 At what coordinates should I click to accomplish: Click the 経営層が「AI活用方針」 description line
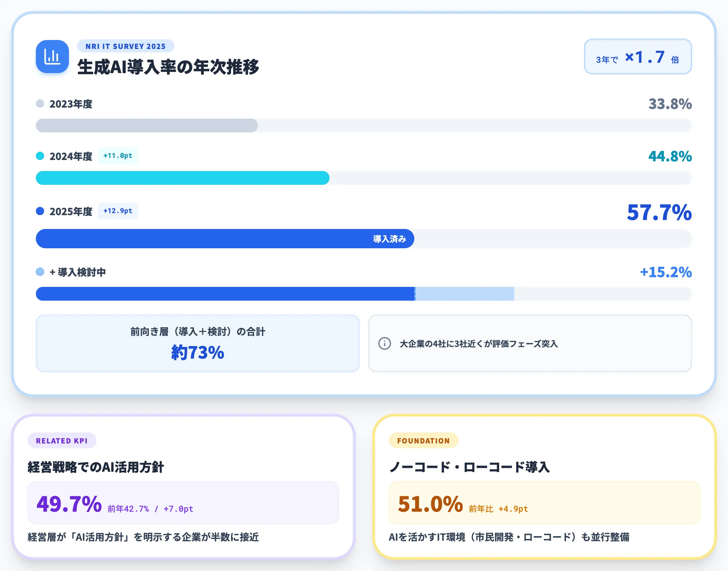(x=143, y=537)
